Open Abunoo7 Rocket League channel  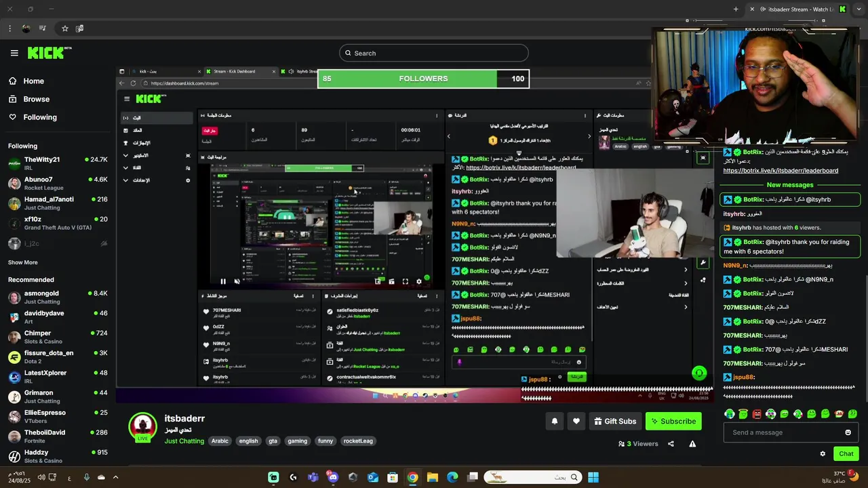(58, 183)
